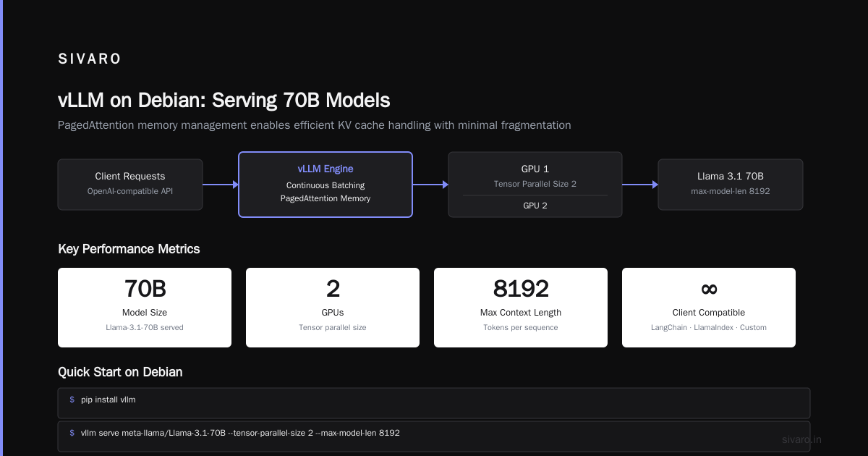The height and width of the screenshot is (456, 868).
Task: Click the infinity symbol metric
Action: tap(709, 289)
